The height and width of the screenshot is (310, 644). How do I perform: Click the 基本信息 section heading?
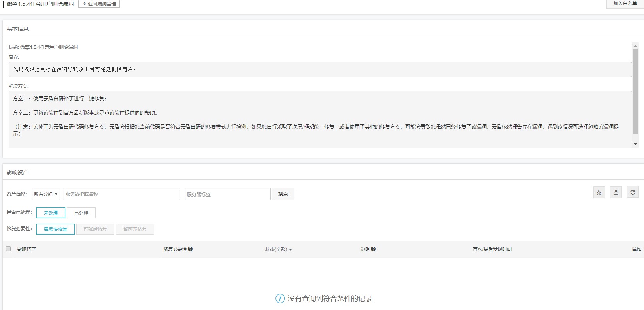pyautogui.click(x=18, y=29)
